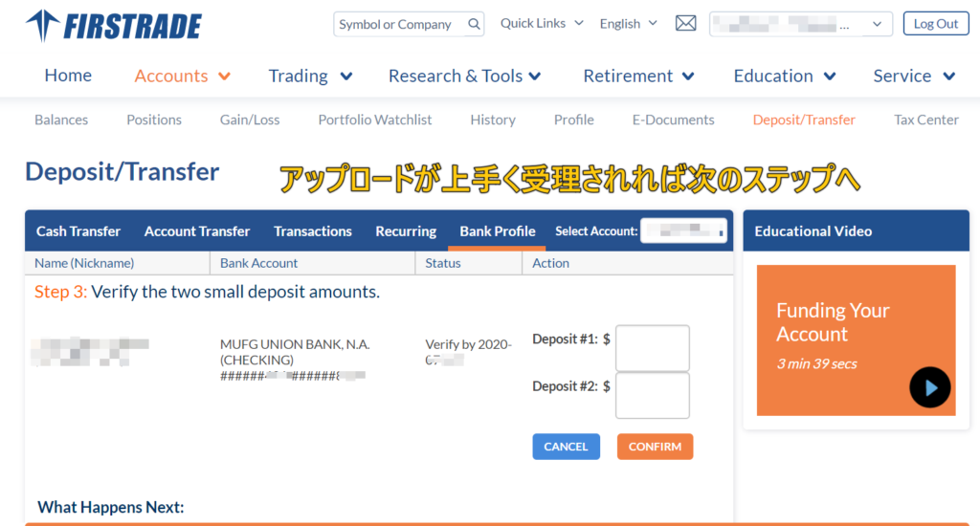The image size is (980, 526).
Task: Open the Deposit/Transfer subpage
Action: [804, 120]
